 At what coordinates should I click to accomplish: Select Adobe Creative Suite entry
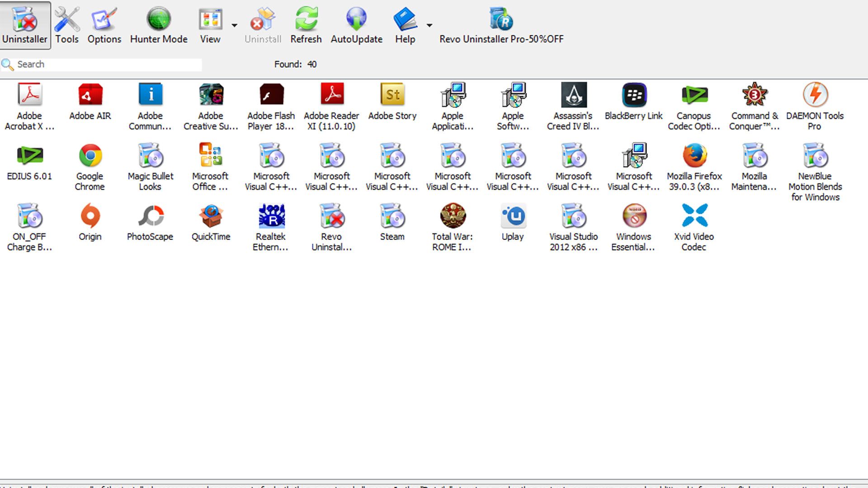click(211, 107)
